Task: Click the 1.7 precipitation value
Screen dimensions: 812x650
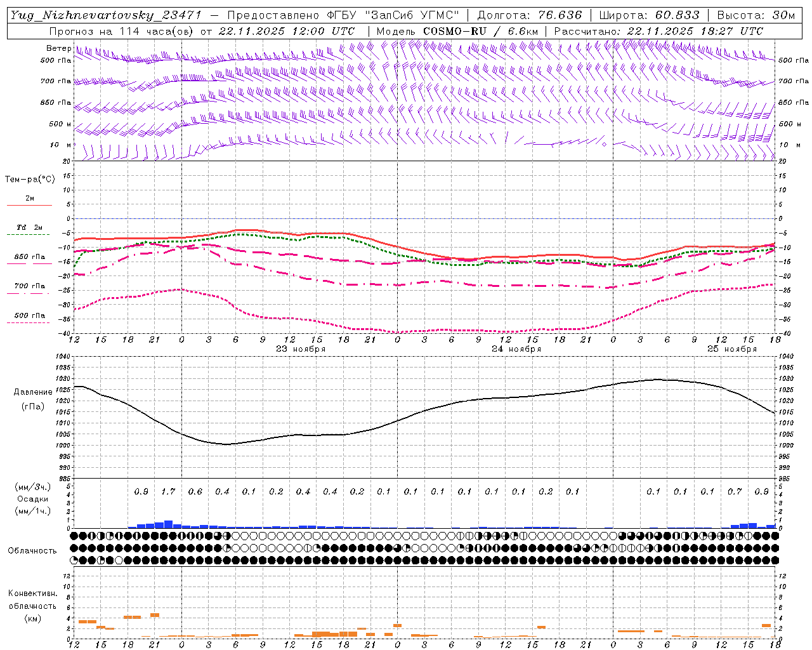Action: pos(168,492)
